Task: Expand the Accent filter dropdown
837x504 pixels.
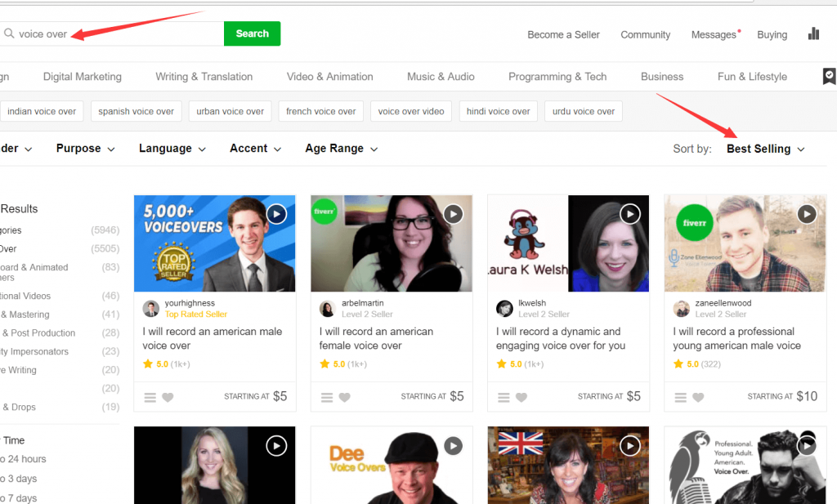Action: pyautogui.click(x=255, y=149)
